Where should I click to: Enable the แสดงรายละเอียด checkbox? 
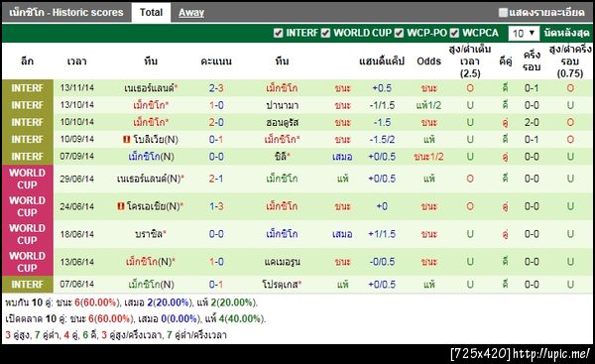click(x=503, y=13)
